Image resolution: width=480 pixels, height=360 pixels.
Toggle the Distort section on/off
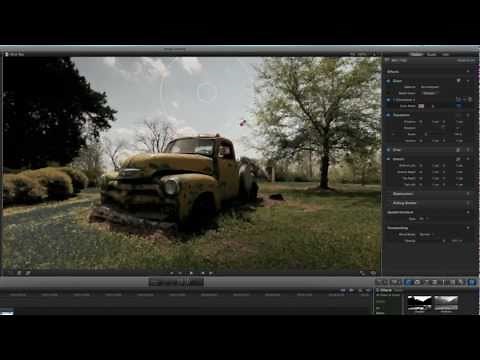[388, 159]
